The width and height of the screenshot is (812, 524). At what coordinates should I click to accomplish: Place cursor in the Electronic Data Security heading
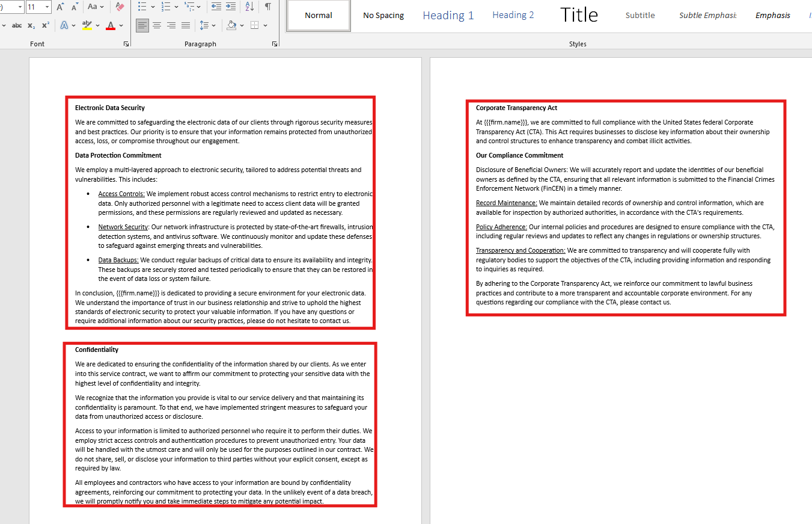coord(110,108)
